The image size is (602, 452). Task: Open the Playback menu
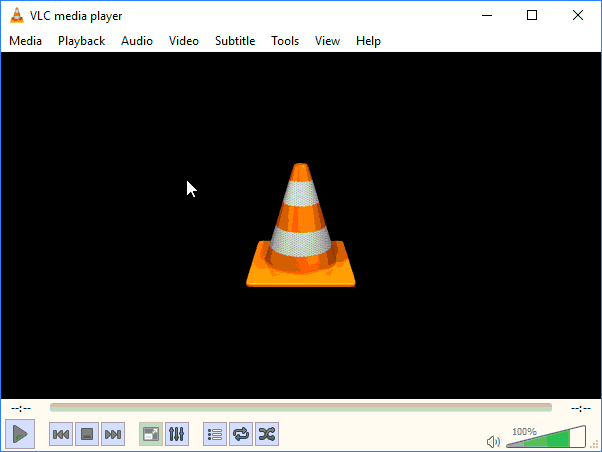(81, 41)
